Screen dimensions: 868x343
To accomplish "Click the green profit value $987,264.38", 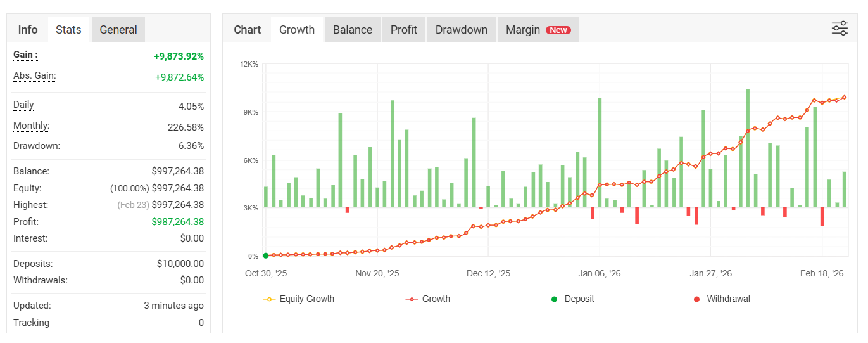I will pos(178,222).
